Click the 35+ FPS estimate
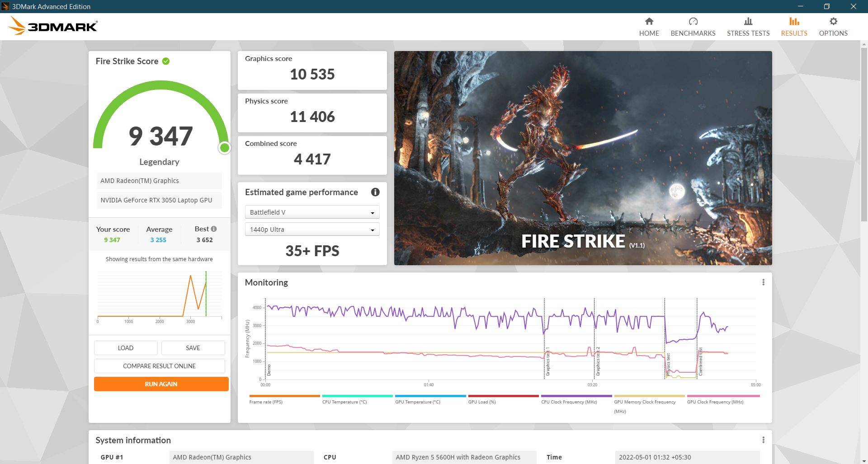 point(312,251)
